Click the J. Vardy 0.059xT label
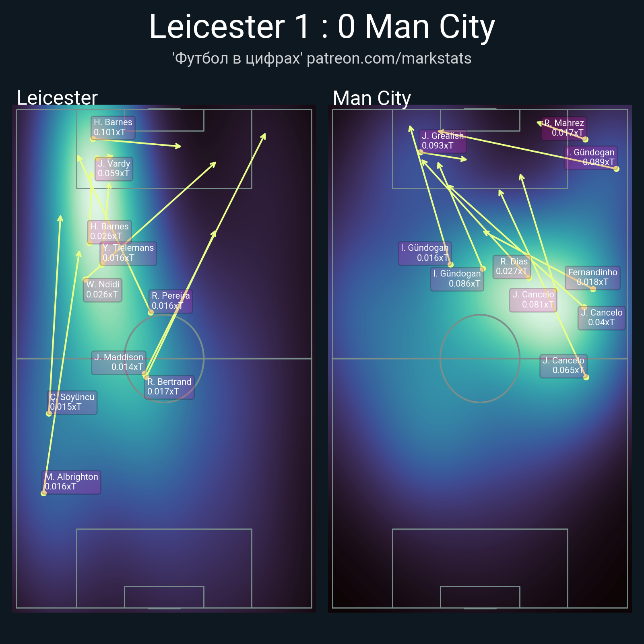This screenshot has width=644, height=644. click(x=114, y=169)
